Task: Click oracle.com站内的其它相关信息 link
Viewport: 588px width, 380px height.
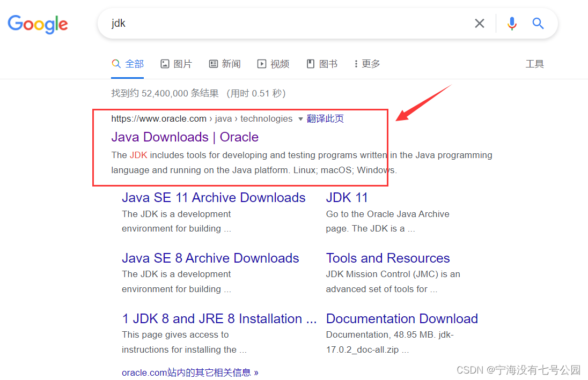Action: (190, 372)
